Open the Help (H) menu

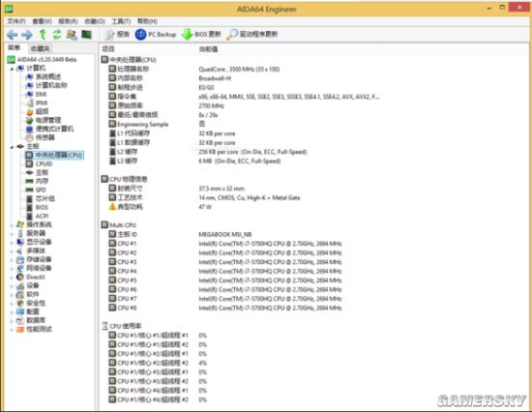click(147, 21)
